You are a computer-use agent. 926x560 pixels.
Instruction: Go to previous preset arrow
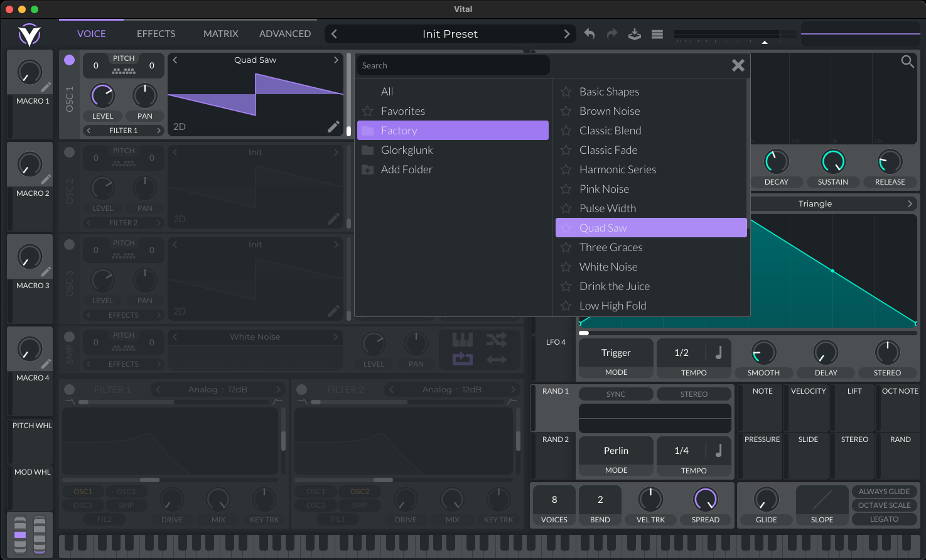(334, 34)
